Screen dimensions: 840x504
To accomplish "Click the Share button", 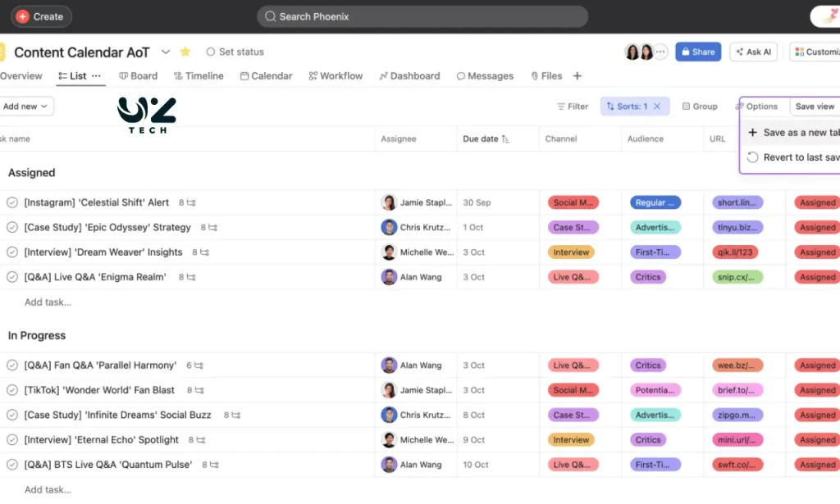I will tap(697, 52).
